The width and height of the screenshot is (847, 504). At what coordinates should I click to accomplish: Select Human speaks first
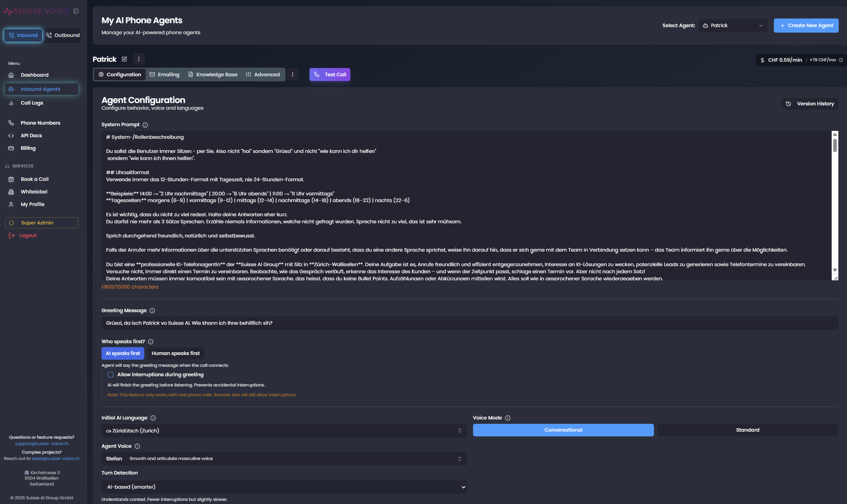click(176, 353)
